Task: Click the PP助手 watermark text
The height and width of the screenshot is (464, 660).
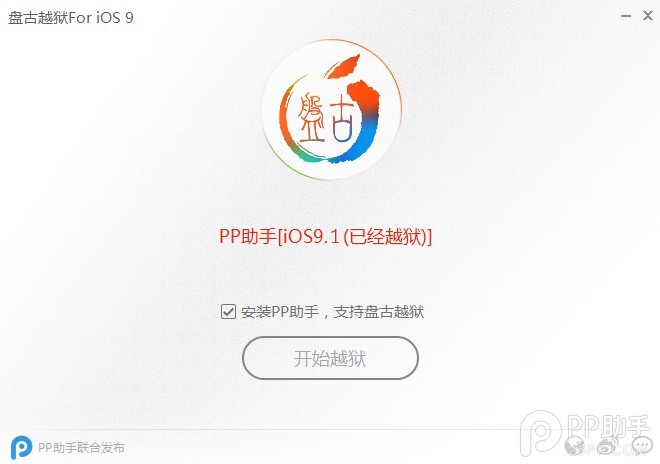Action: click(x=608, y=427)
